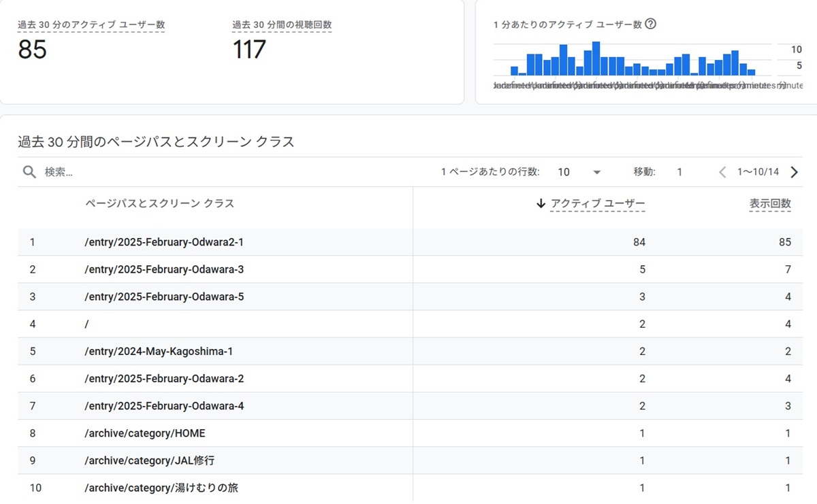Click the ページパスとスクリーン クラス column header
Screen dimensions: 817x504
coord(159,203)
